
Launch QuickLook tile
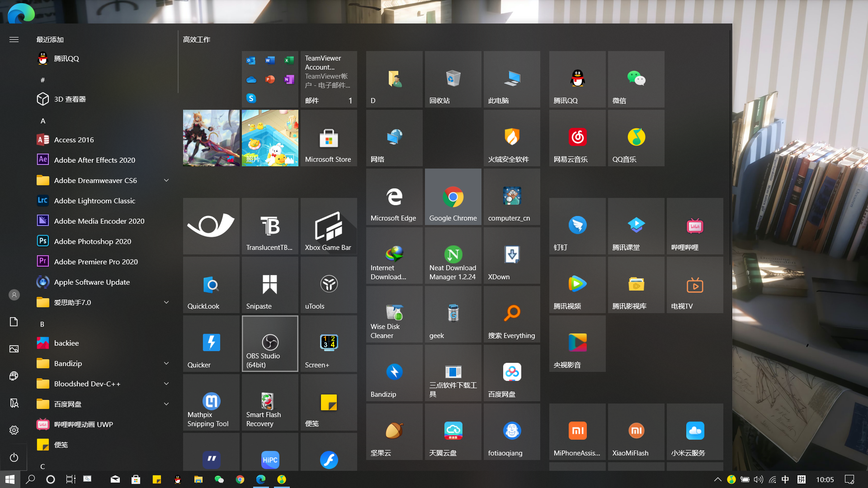[211, 285]
